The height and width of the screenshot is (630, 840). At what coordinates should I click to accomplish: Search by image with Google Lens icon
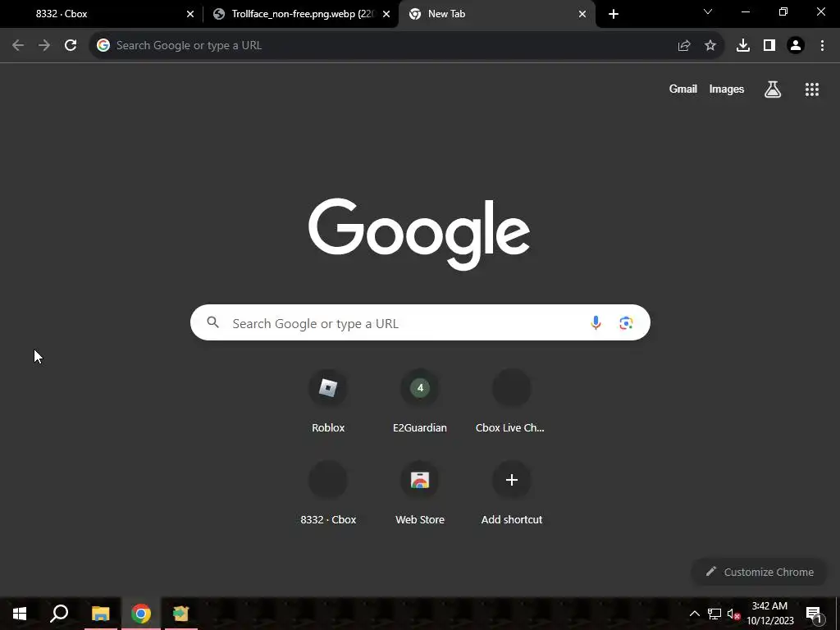(626, 322)
